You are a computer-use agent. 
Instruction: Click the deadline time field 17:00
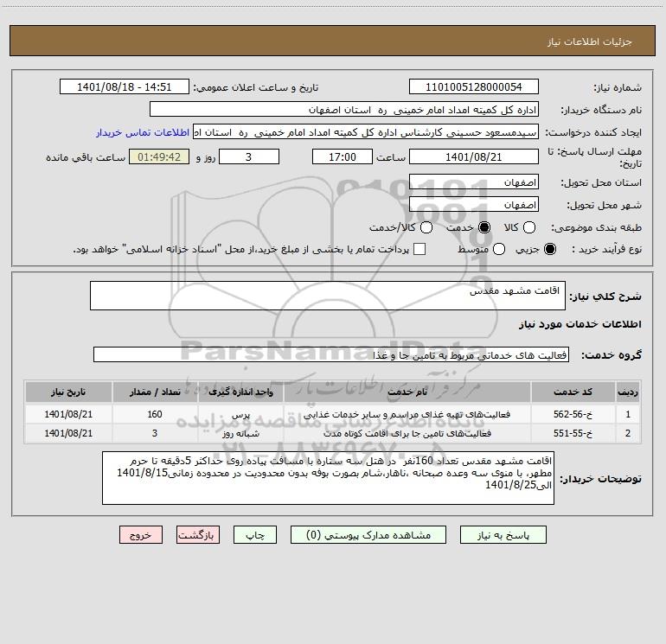343,156
